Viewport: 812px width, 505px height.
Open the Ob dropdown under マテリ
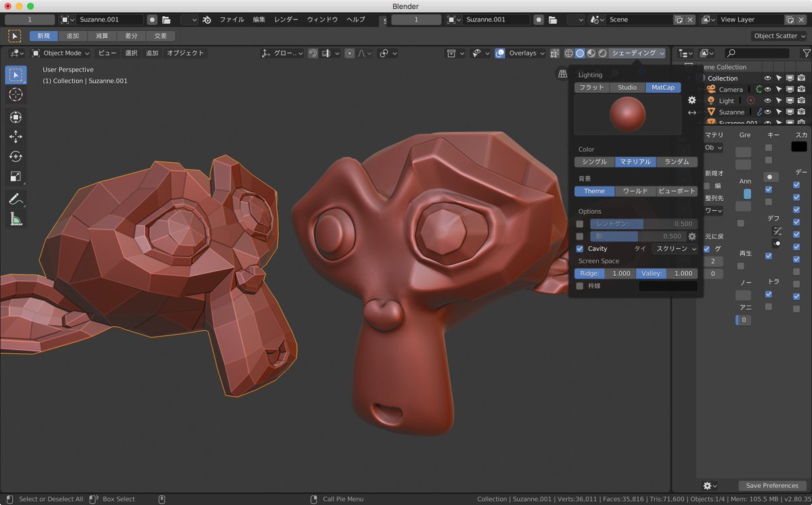pos(713,147)
